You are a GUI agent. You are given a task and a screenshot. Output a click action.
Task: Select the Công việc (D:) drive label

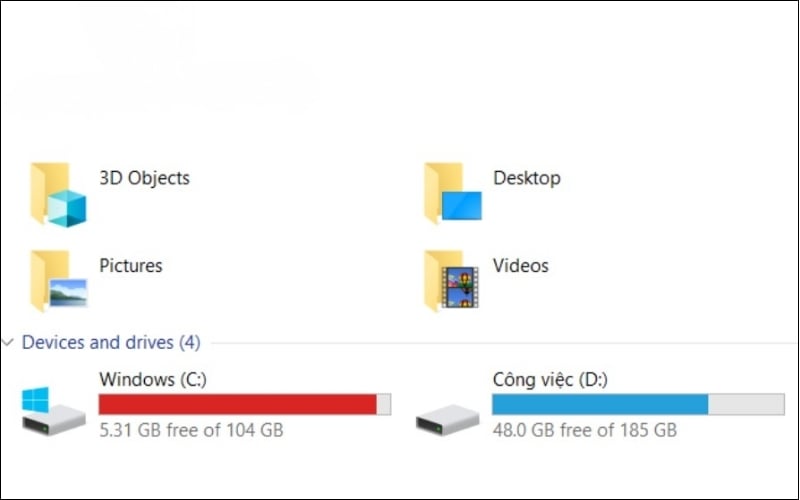[550, 380]
